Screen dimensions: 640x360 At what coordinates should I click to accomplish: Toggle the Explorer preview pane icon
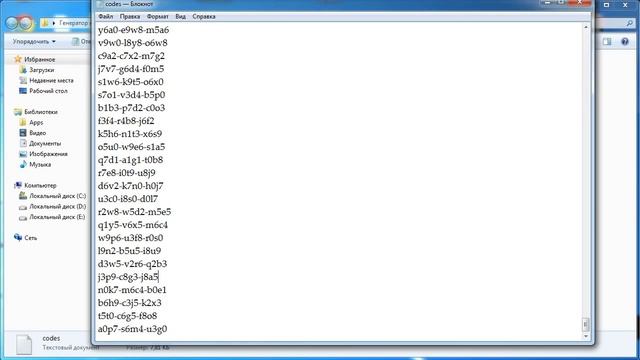[607, 42]
